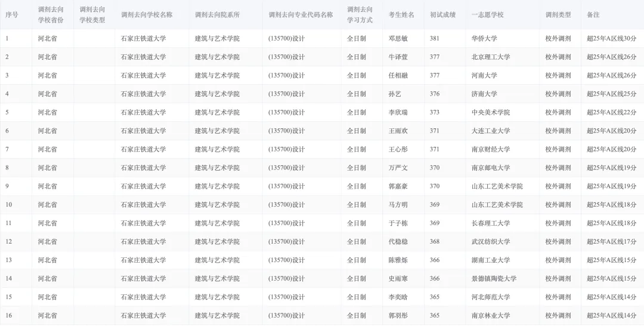Click 建筑与艺术学院 in row 16
Screen dimensions: 644x326
(x=217, y=316)
